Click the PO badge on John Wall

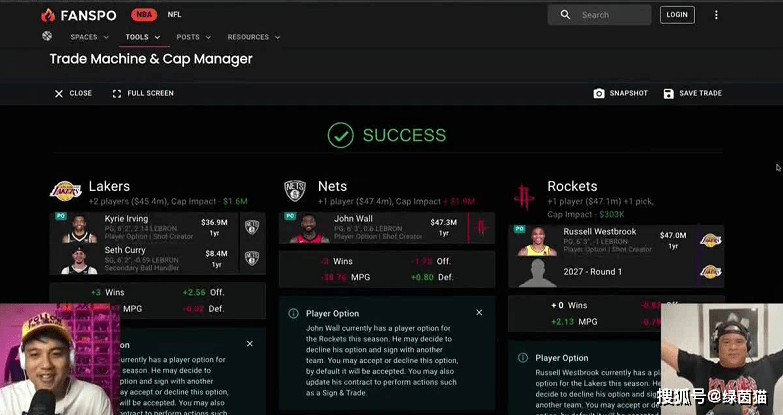point(290,216)
